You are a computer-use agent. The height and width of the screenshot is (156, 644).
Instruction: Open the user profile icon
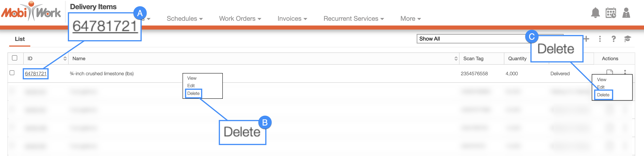click(x=626, y=13)
